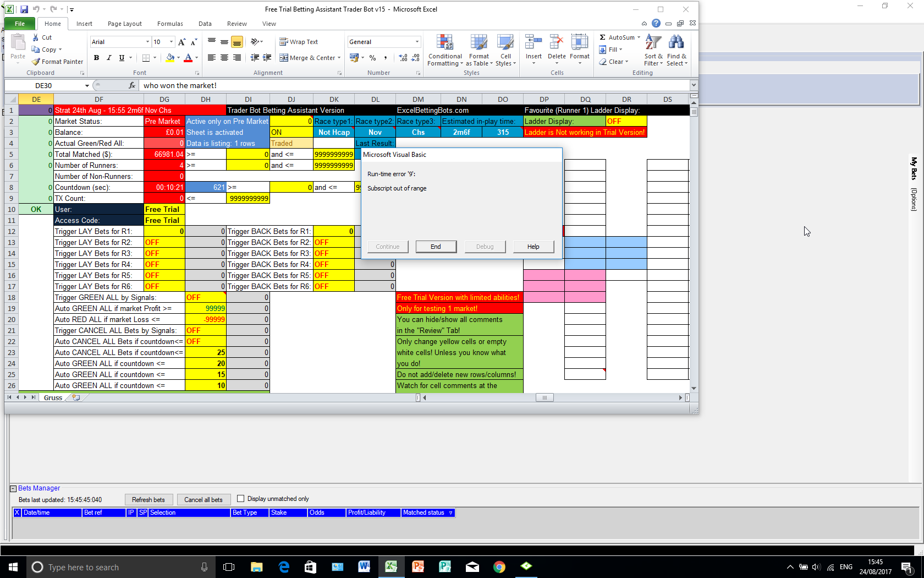The image size is (924, 578).
Task: Open the AutoSum dropdown arrow
Action: tap(639, 37)
